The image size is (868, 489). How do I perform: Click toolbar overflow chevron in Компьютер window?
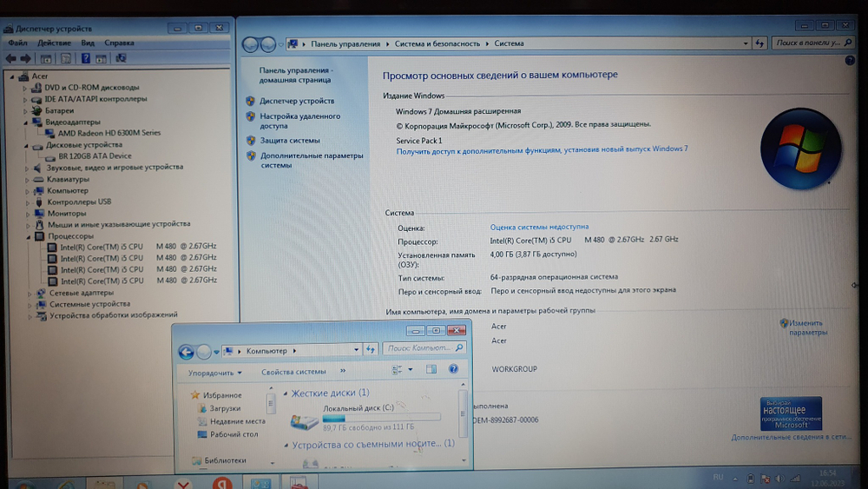click(x=343, y=371)
